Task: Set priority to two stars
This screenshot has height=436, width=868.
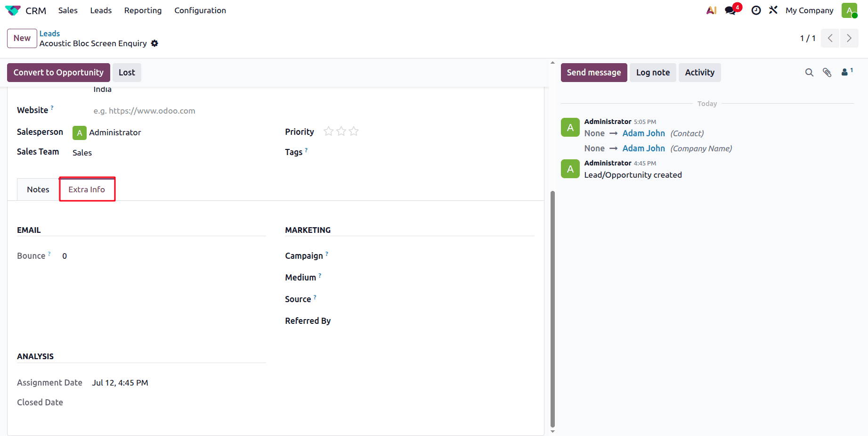Action: point(341,132)
